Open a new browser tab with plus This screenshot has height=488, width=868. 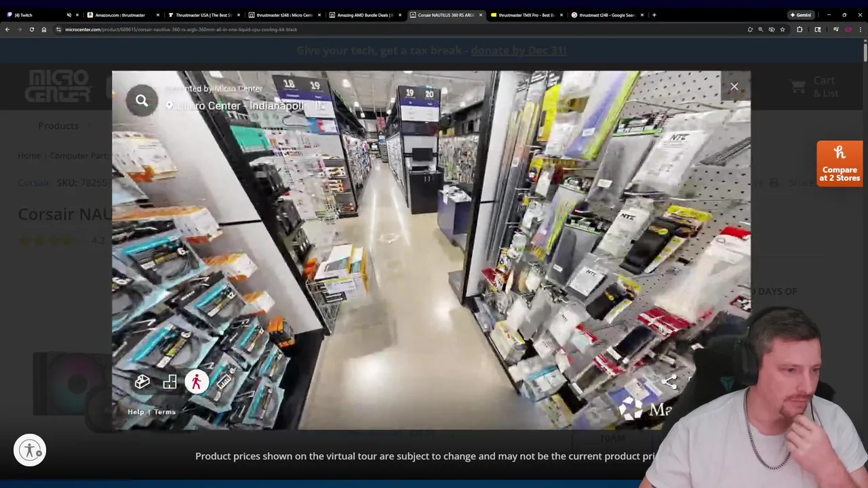(654, 15)
